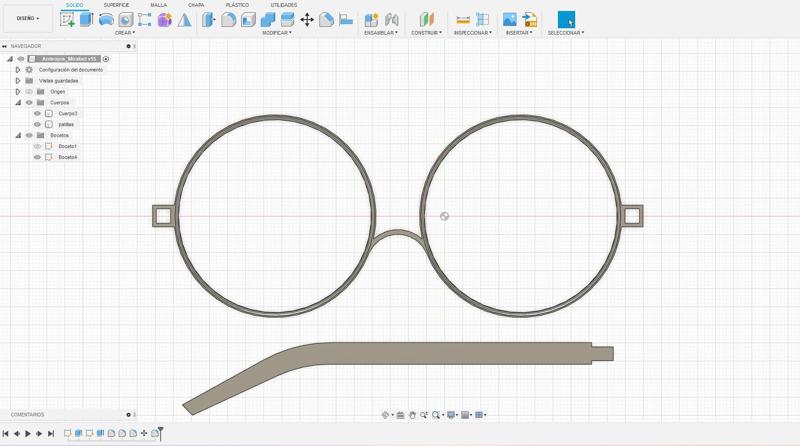The image size is (800, 446).
Task: Click the Interference inspect icon
Action: (482, 20)
